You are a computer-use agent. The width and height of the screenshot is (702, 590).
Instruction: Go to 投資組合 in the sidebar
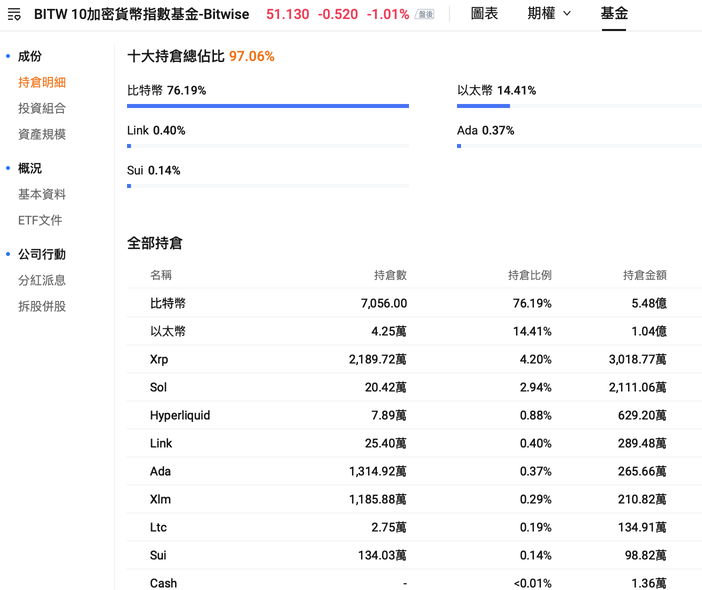[x=42, y=108]
